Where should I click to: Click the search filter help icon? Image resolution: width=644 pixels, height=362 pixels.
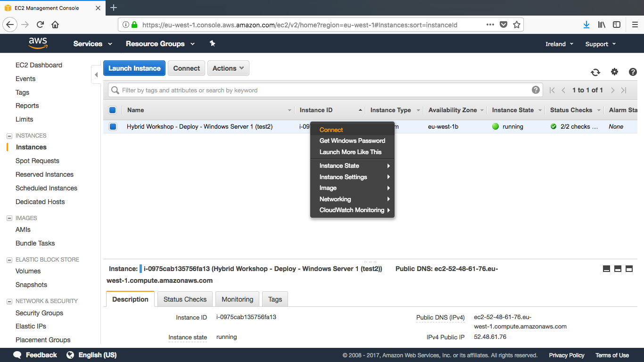(x=536, y=90)
